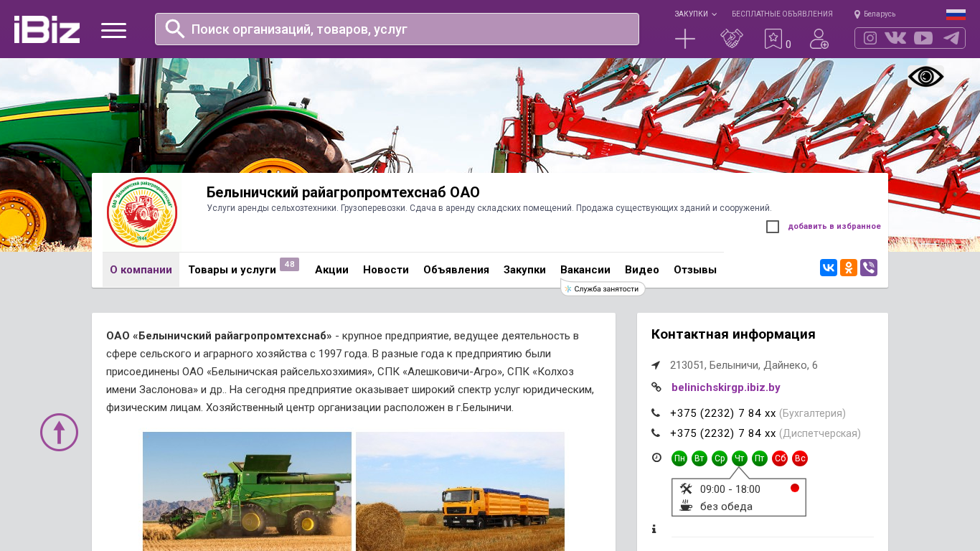
Task: Reveal phone number for Диспетчерская
Action: [x=723, y=433]
